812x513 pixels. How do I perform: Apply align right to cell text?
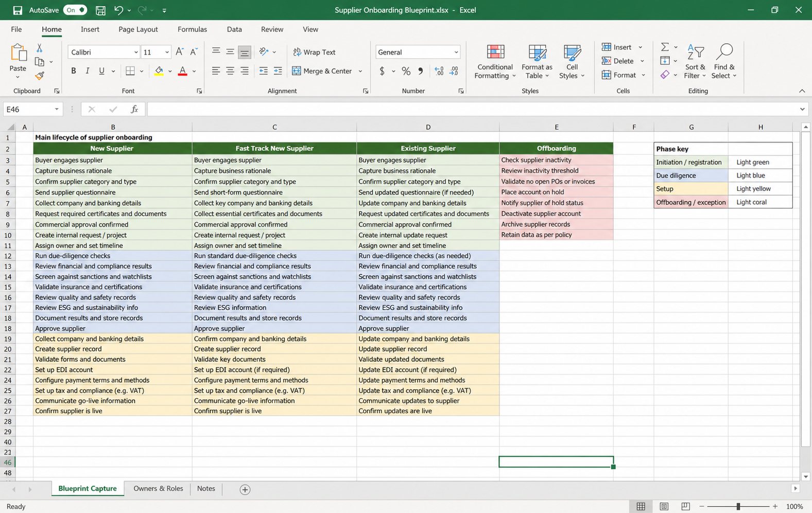[245, 71]
